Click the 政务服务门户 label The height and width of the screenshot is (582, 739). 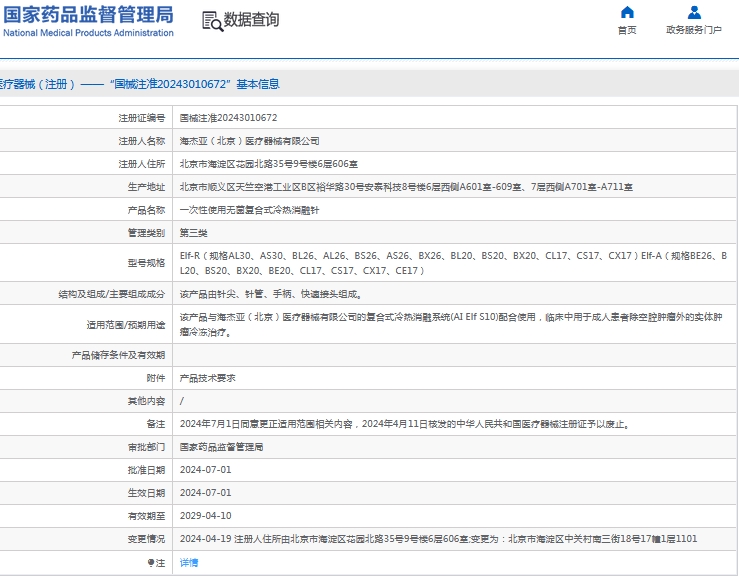click(694, 30)
